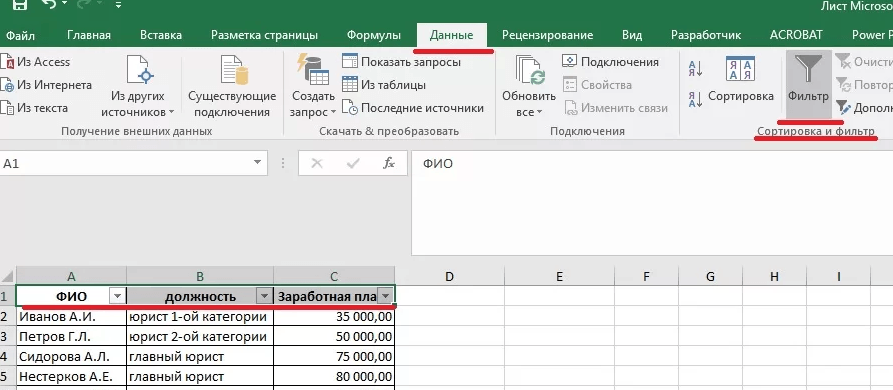
Task: Click the From Internet import icon
Action: 7,85
